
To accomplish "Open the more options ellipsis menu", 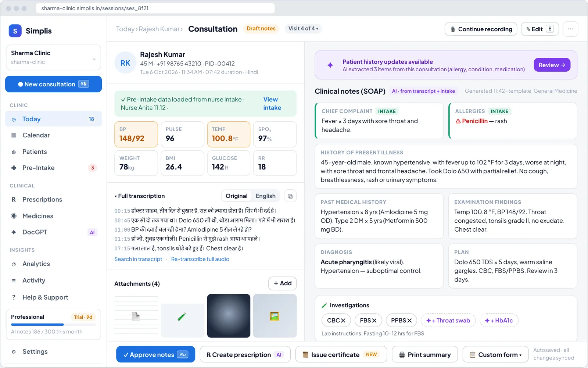I will (x=570, y=29).
